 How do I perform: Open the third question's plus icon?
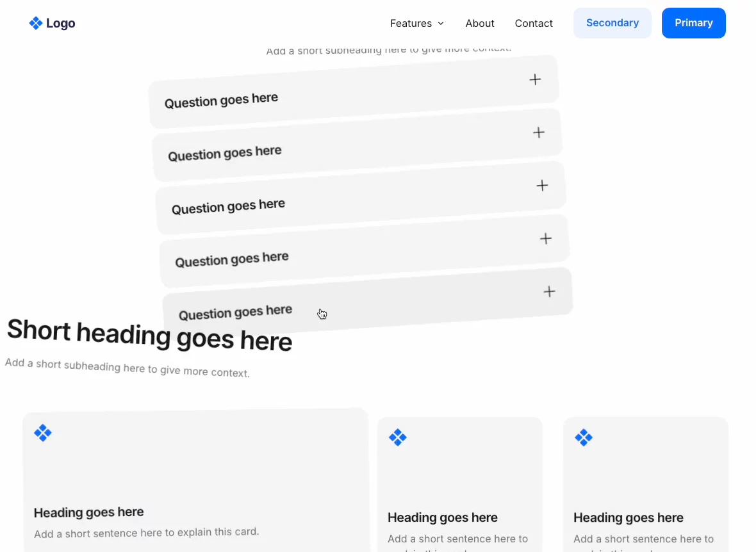coord(543,186)
